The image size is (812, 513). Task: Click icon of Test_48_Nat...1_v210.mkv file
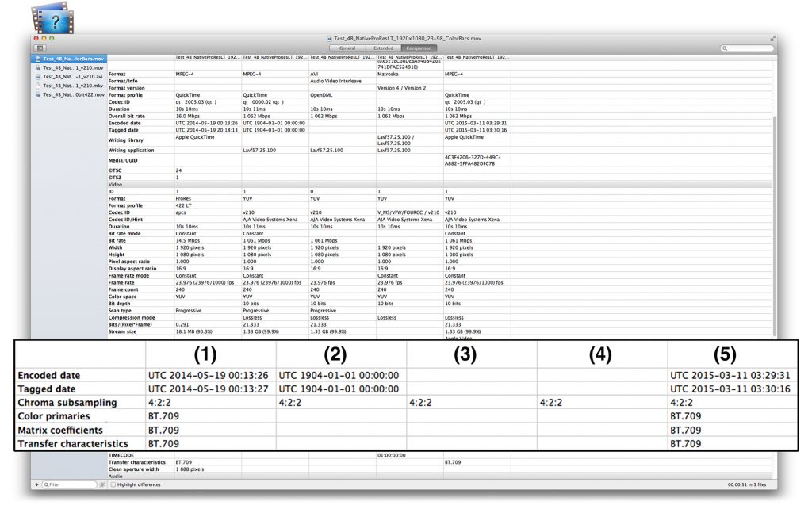pyautogui.click(x=38, y=86)
